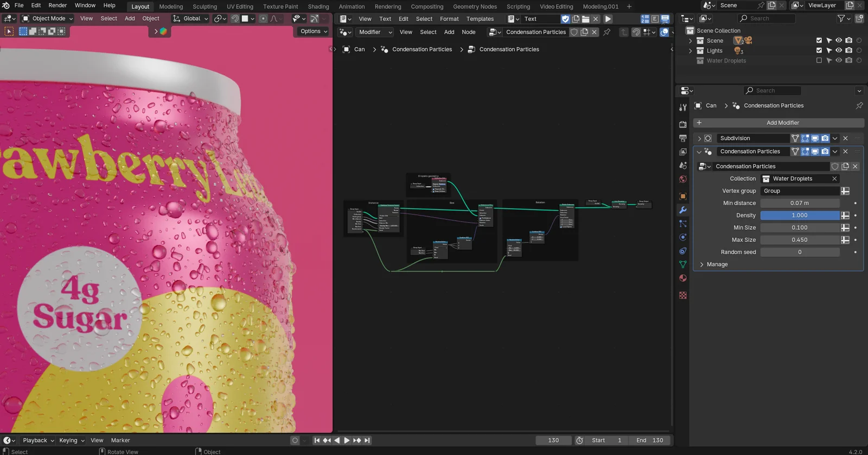Open the Render menu
The width and height of the screenshot is (868, 455).
pos(58,5)
